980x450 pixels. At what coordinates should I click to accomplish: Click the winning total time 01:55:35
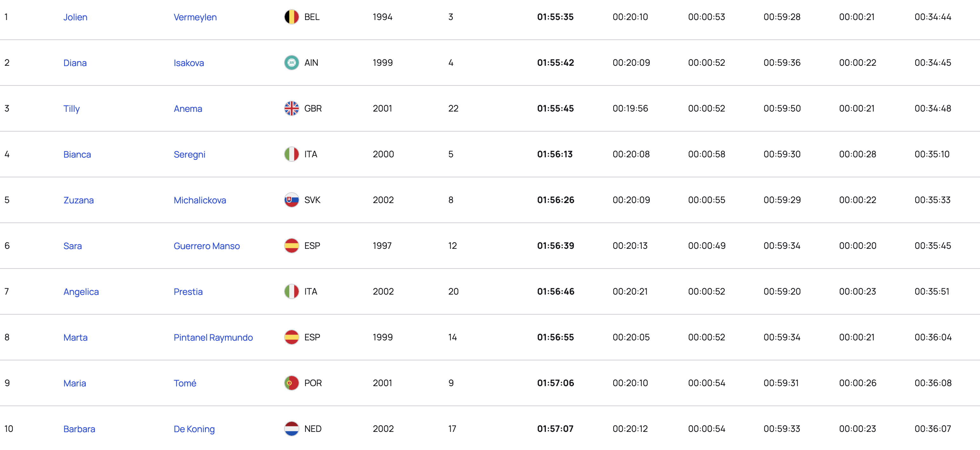[x=555, y=17]
